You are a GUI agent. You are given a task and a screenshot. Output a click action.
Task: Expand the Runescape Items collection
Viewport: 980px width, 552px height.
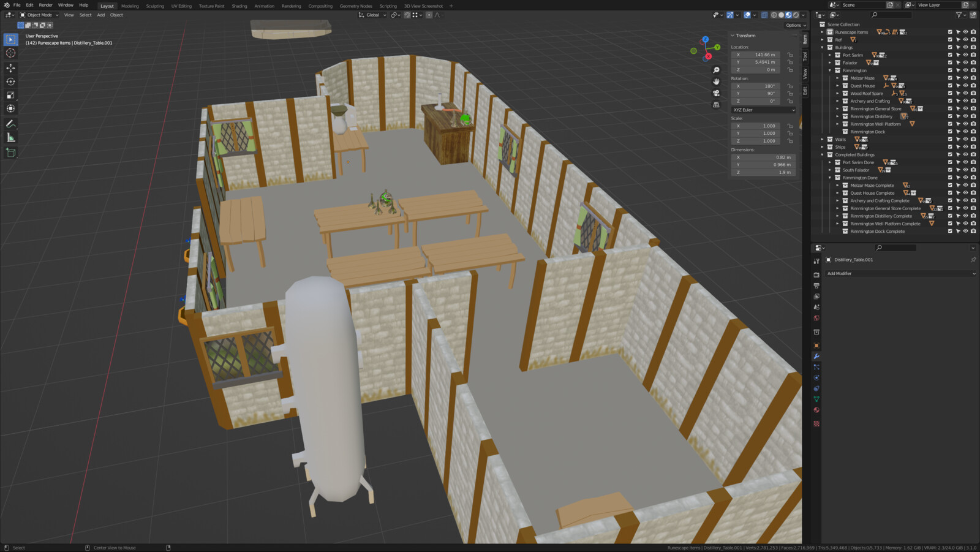(823, 32)
